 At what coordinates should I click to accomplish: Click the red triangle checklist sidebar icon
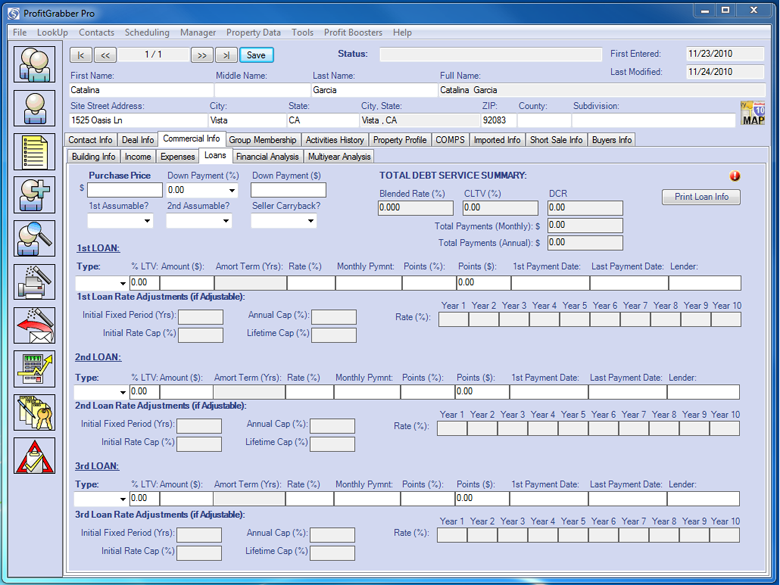click(34, 456)
